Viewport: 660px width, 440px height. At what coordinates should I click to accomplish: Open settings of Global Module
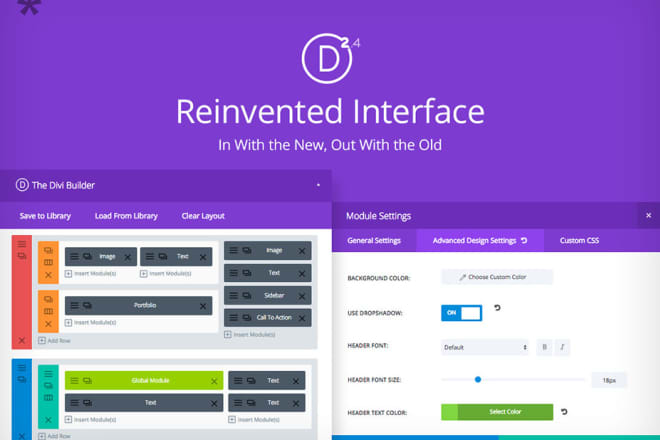(75, 381)
